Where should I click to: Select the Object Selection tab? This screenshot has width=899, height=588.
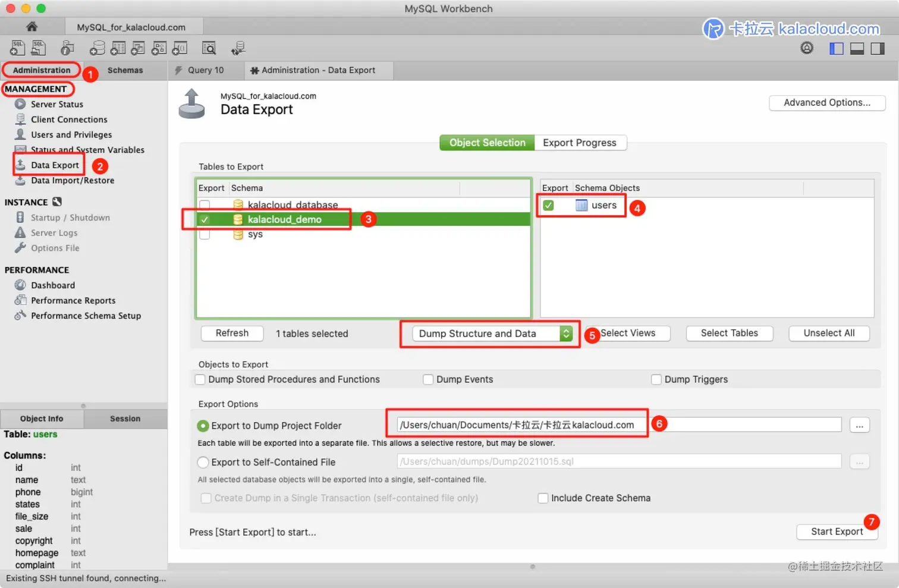coord(487,143)
